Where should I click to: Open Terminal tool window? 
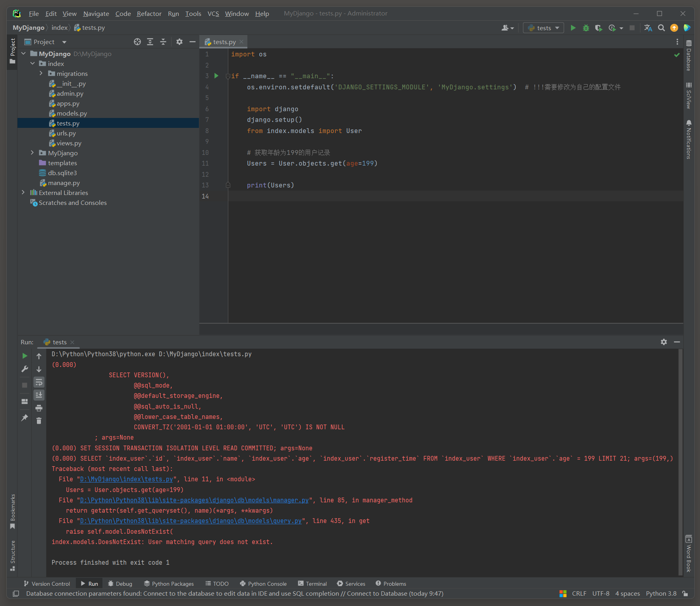[x=312, y=584]
